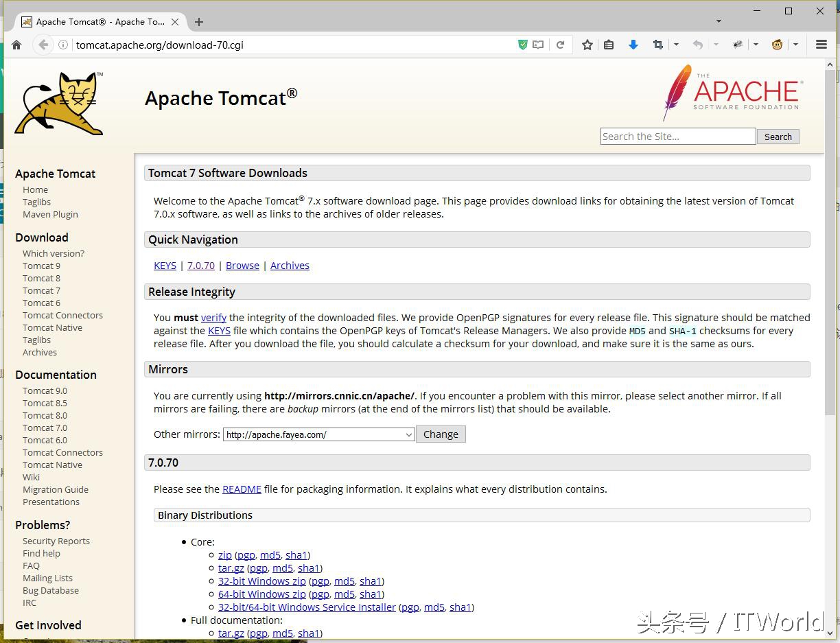Bookmark this page with the star icon
840x643 pixels.
pyautogui.click(x=587, y=45)
